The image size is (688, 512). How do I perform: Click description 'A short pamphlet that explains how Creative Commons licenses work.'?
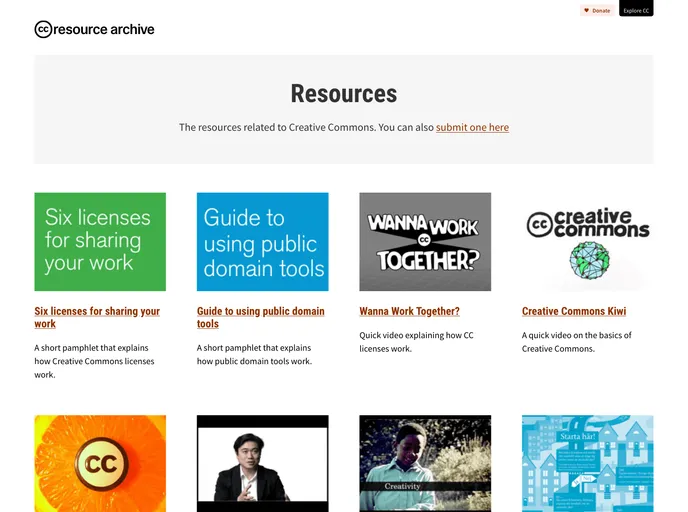(x=94, y=361)
